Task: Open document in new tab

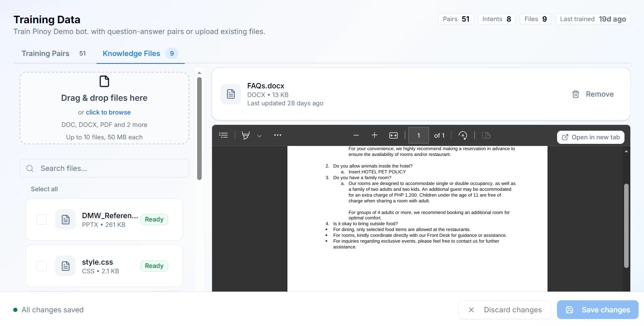Action: click(x=591, y=137)
